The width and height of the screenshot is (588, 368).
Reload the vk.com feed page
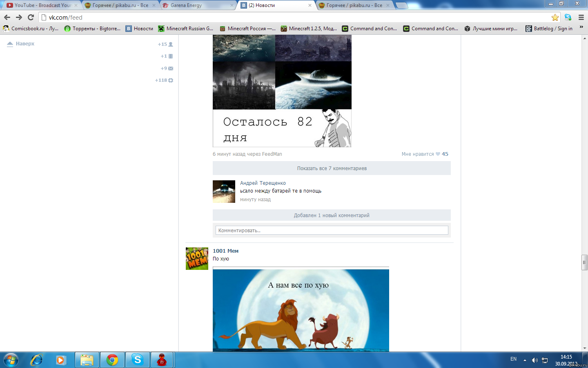click(31, 17)
